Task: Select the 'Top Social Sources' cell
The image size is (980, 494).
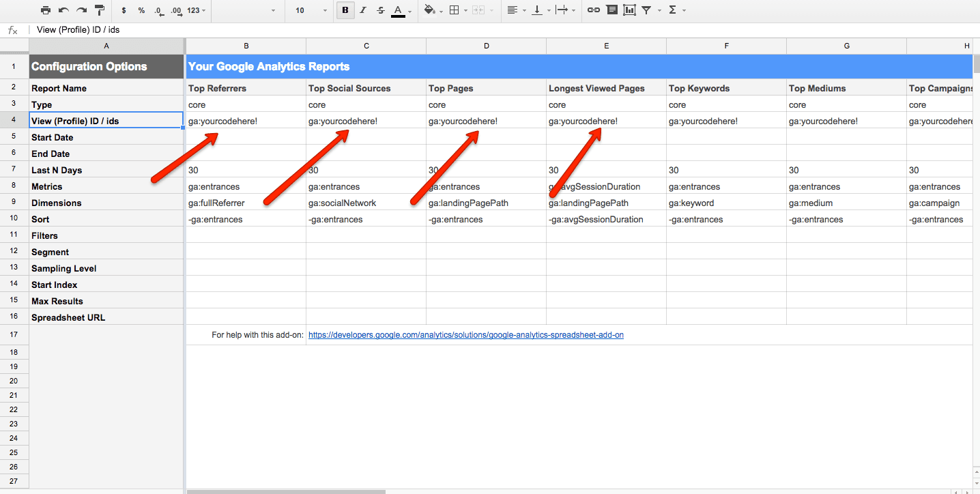Action: [x=366, y=88]
